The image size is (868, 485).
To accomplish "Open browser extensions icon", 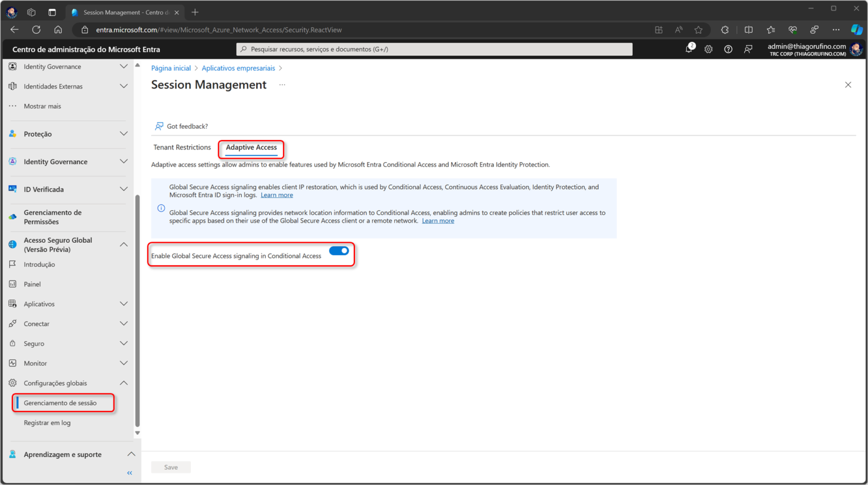I will point(725,30).
